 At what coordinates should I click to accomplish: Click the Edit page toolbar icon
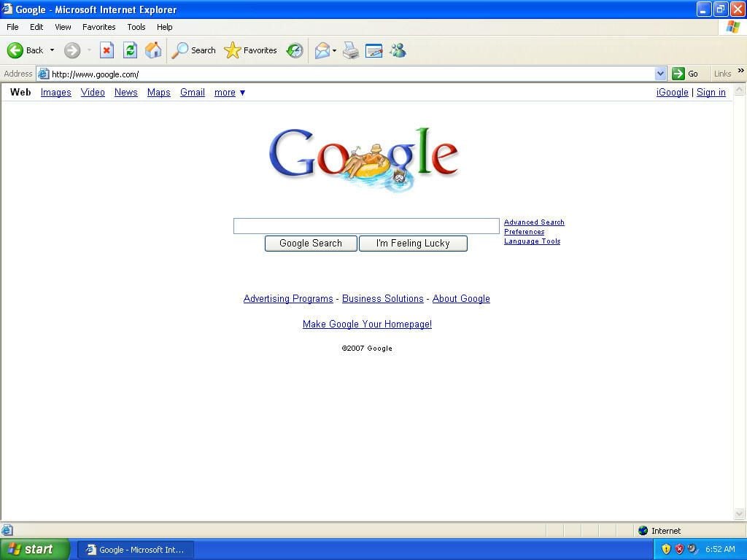374,50
